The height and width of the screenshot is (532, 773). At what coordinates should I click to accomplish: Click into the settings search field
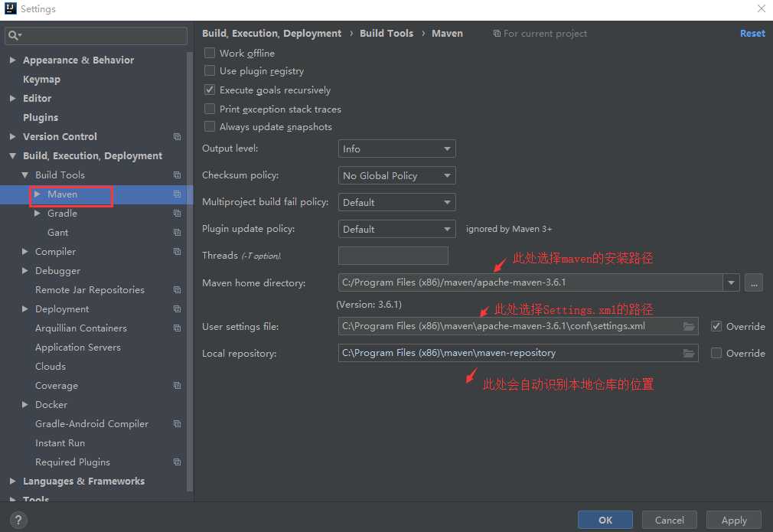click(x=96, y=35)
